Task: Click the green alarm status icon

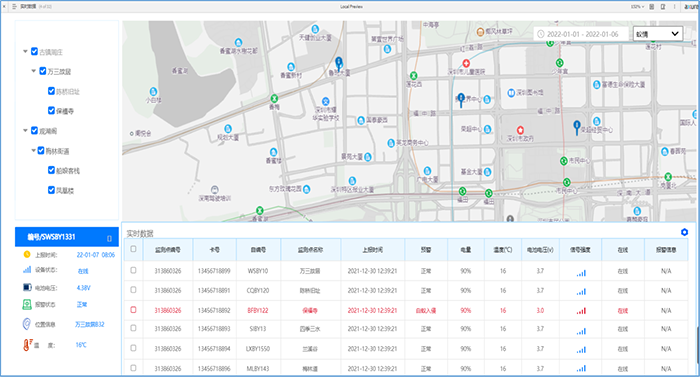Action: [27, 304]
